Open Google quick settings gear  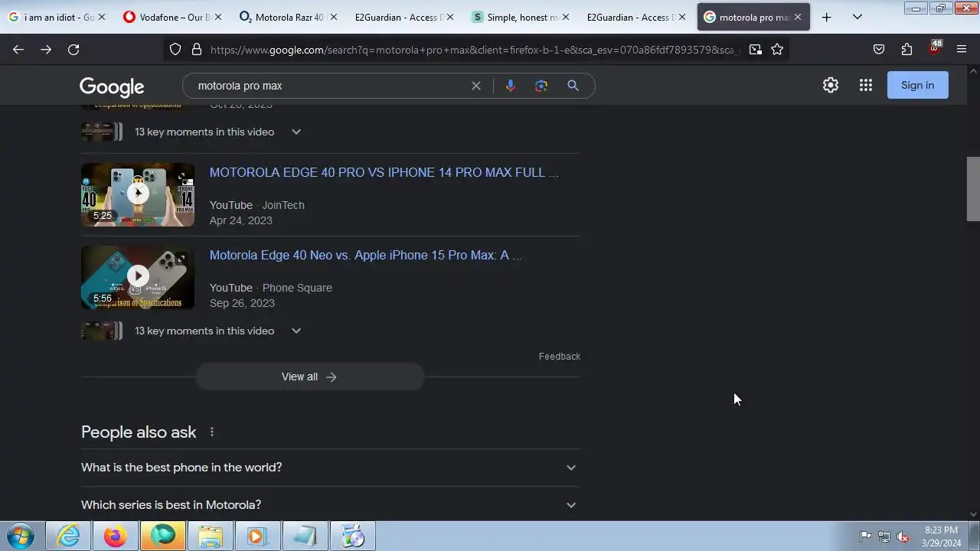pos(831,85)
